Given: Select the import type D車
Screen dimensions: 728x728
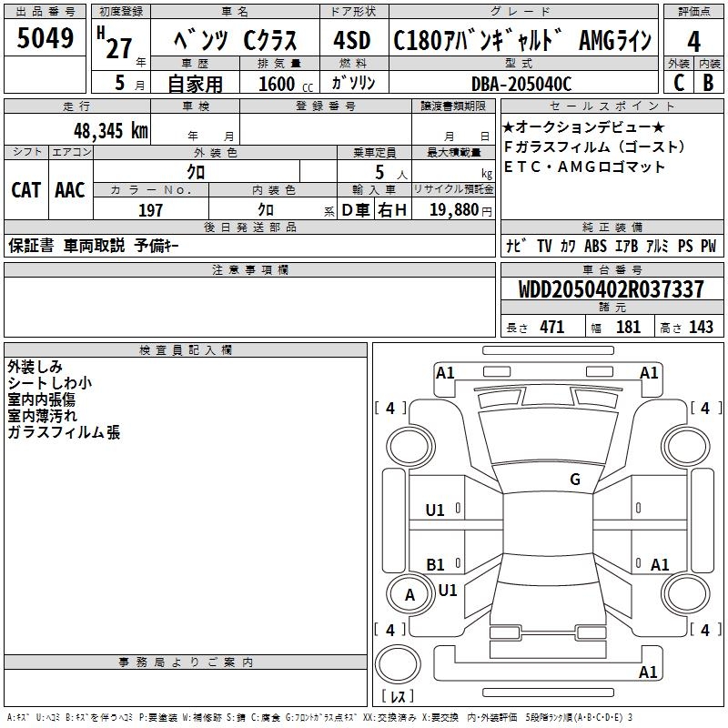Looking at the screenshot, I should tap(356, 210).
